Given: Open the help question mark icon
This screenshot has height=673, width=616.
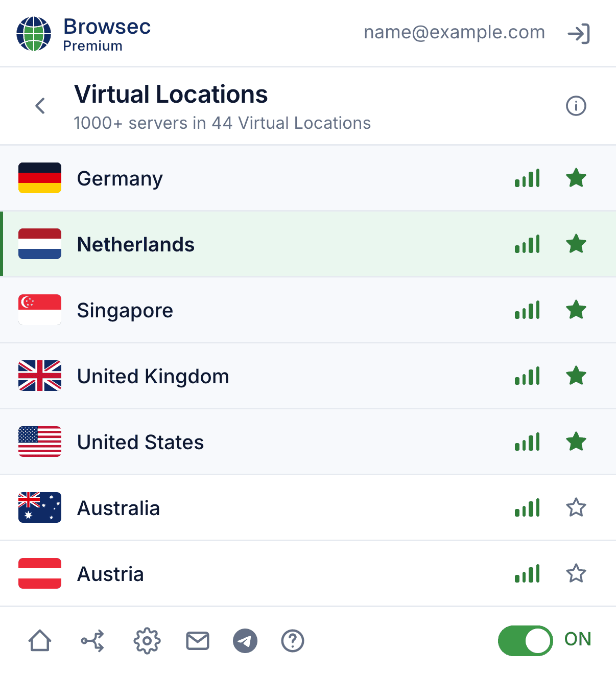Looking at the screenshot, I should [x=293, y=641].
